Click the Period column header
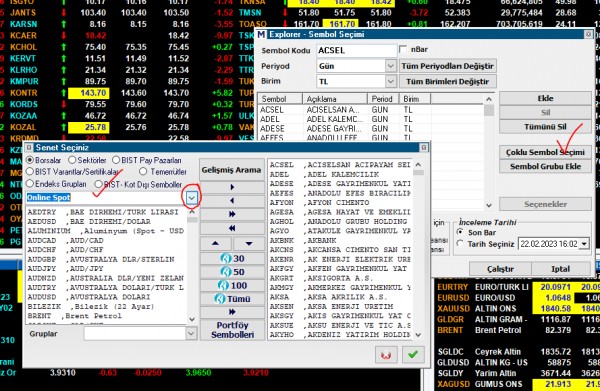 click(383, 99)
